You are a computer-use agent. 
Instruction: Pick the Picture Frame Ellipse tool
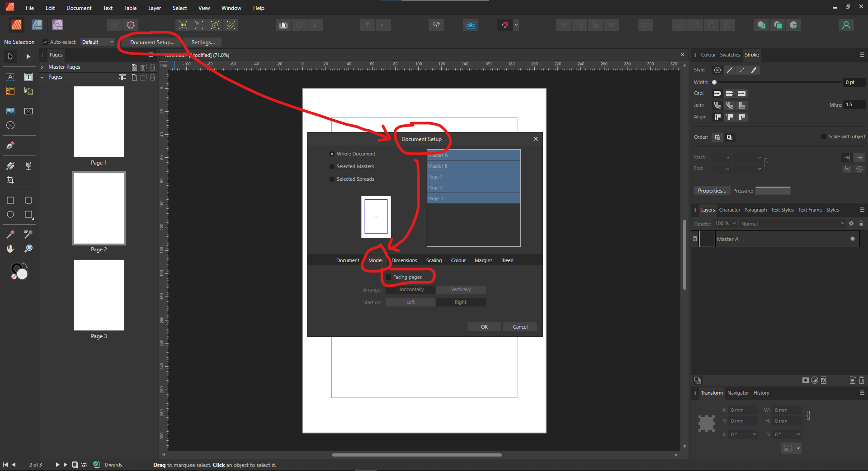click(x=10, y=125)
